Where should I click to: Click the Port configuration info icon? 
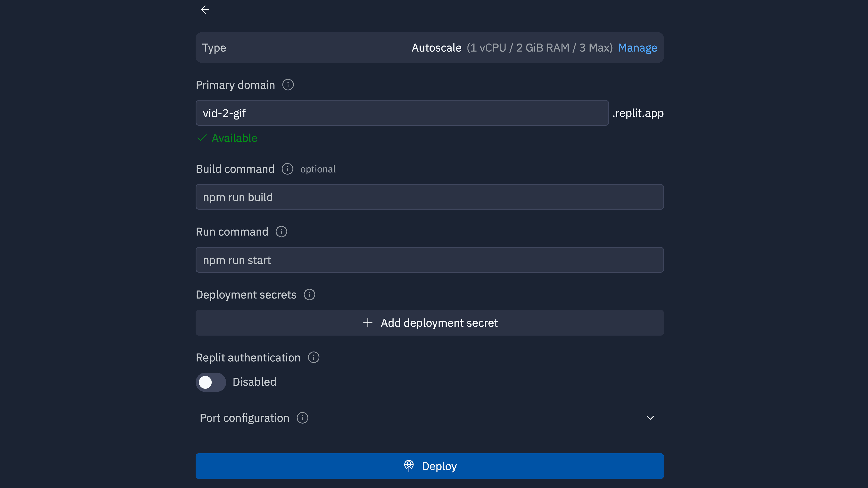click(x=302, y=418)
